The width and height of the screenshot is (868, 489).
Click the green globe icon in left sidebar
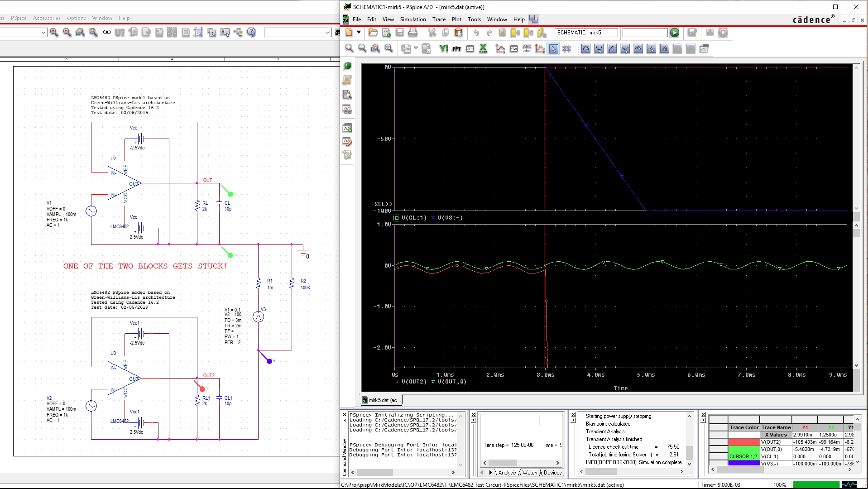[x=347, y=66]
